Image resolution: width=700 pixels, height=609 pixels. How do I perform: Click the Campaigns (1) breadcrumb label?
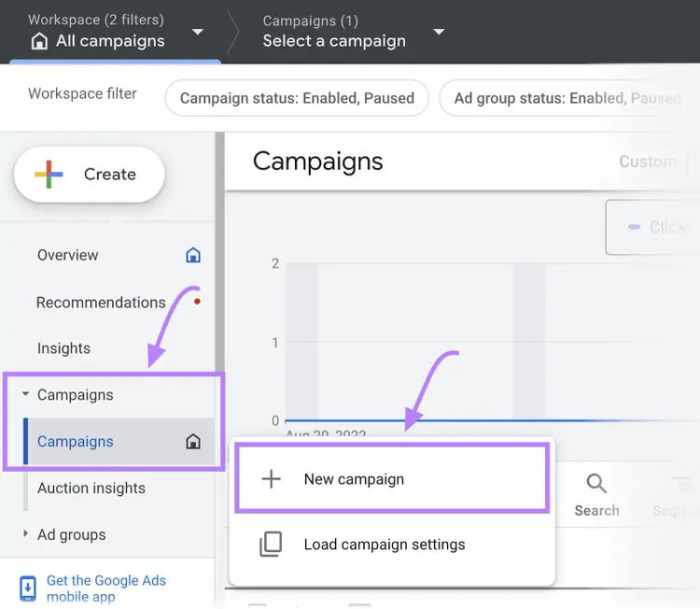click(311, 21)
